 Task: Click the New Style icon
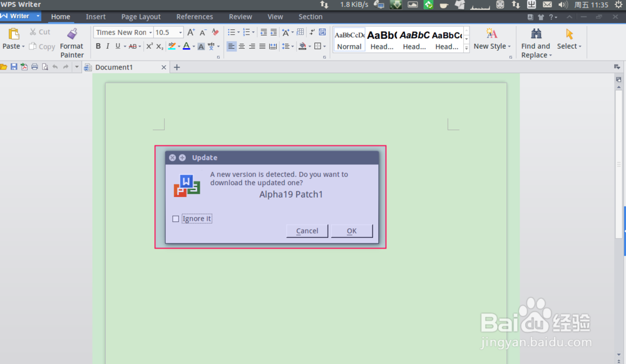(491, 34)
